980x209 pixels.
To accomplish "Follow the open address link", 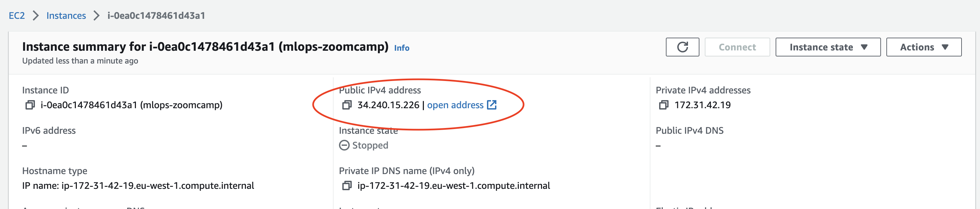I will (455, 105).
